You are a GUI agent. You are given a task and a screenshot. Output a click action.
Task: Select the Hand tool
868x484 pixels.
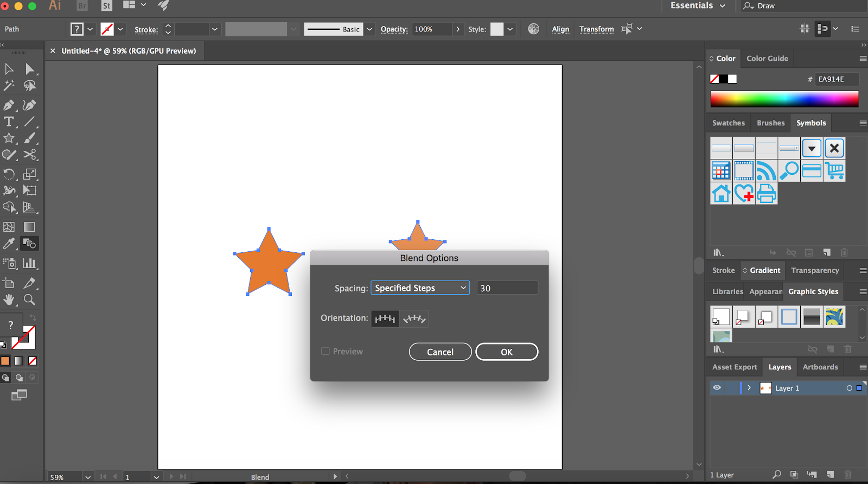[x=9, y=300]
